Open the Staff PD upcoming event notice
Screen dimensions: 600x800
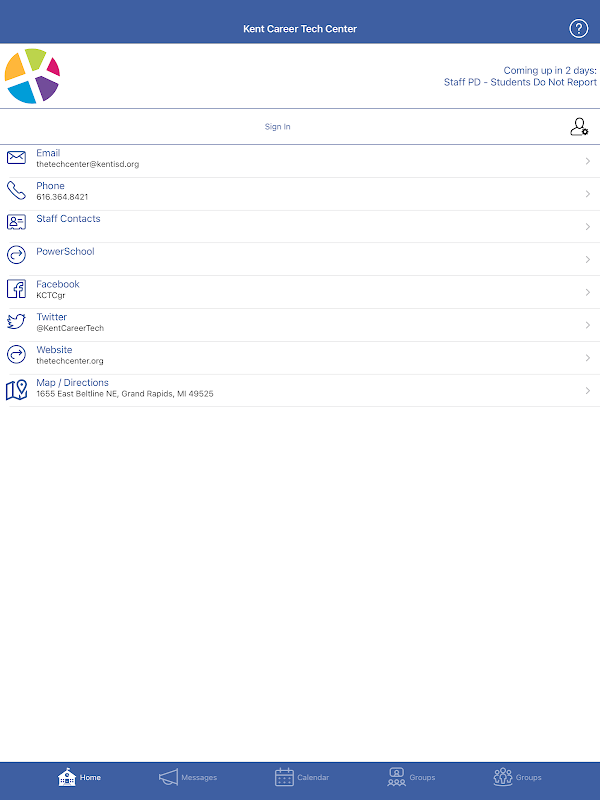[520, 82]
